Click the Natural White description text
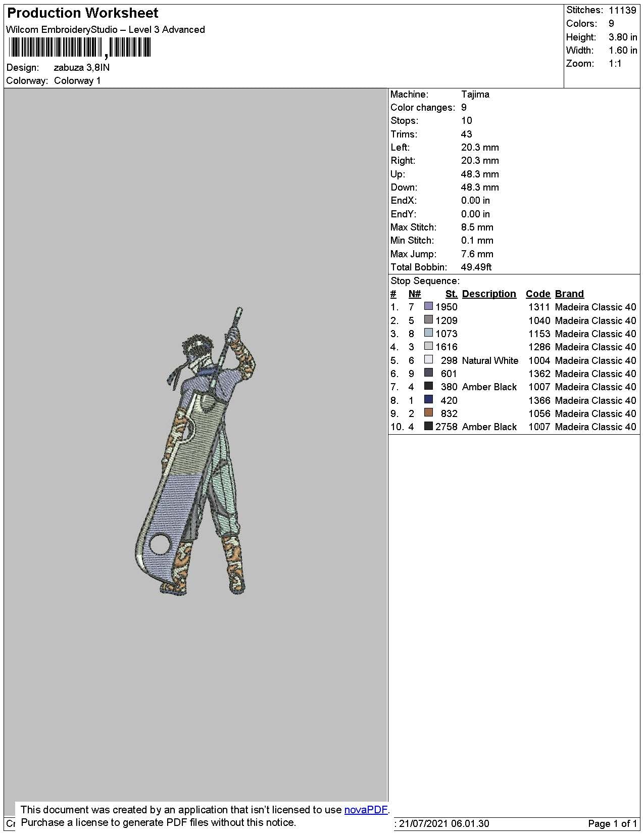Viewport: 644px width, 834px height. coord(490,360)
